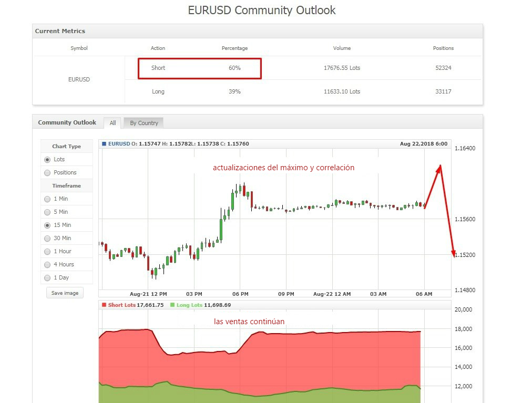Click the red Short Lots legend swatch
The image size is (532, 403).
tap(104, 305)
